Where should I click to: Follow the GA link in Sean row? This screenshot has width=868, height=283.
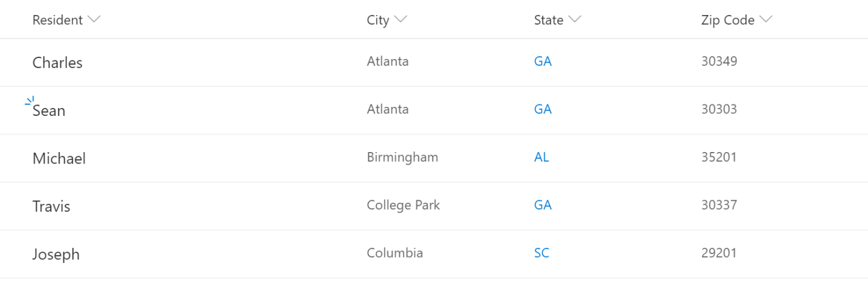click(x=543, y=109)
